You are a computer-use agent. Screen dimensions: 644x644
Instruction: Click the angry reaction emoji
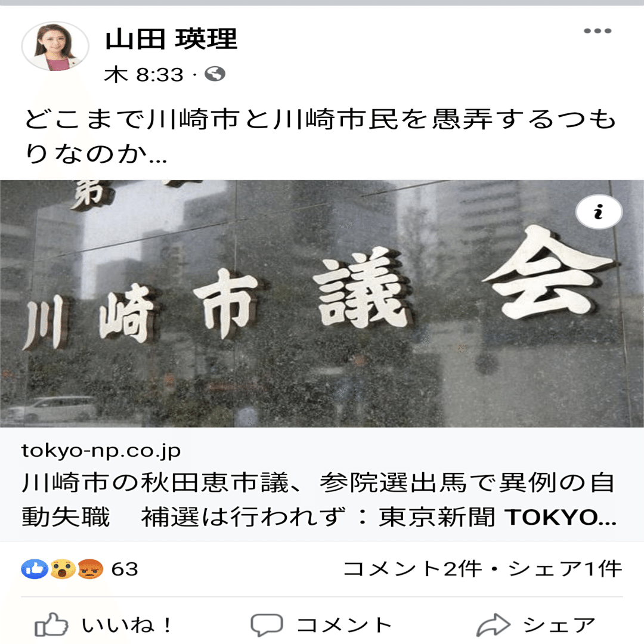coord(90,569)
